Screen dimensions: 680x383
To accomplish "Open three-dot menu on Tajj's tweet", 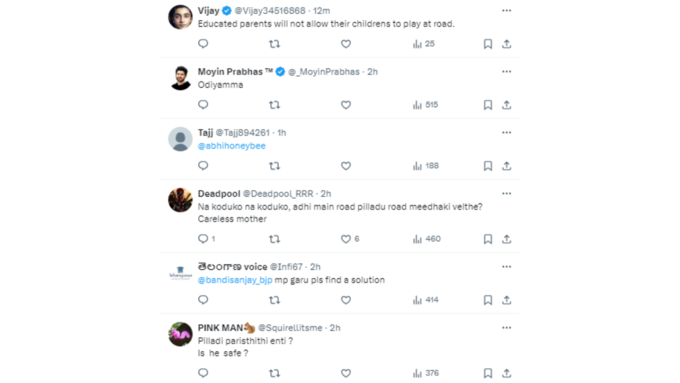I will (x=507, y=133).
